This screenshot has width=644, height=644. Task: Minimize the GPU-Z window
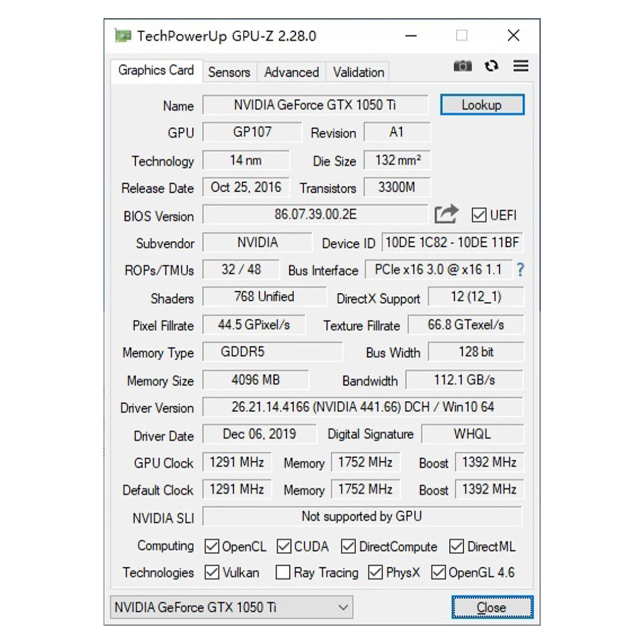point(411,36)
